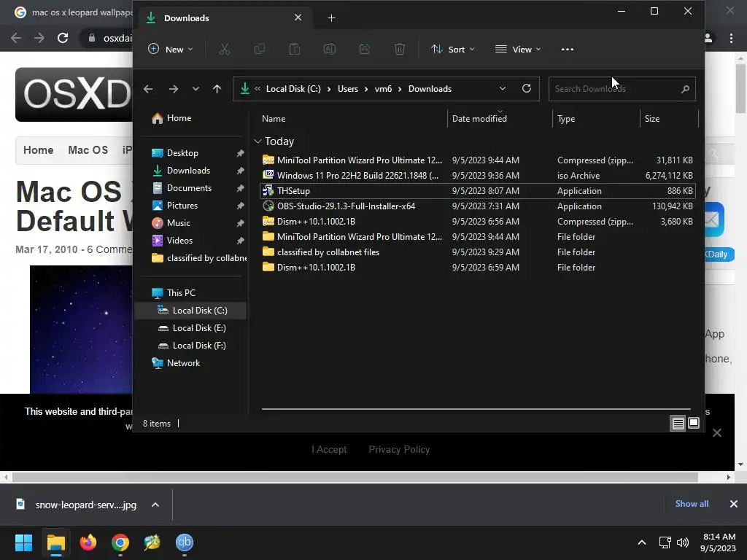Select OBS-Studio-29.1.3-Full-Installer-x64 file
747x560 pixels.
pyautogui.click(x=477, y=206)
